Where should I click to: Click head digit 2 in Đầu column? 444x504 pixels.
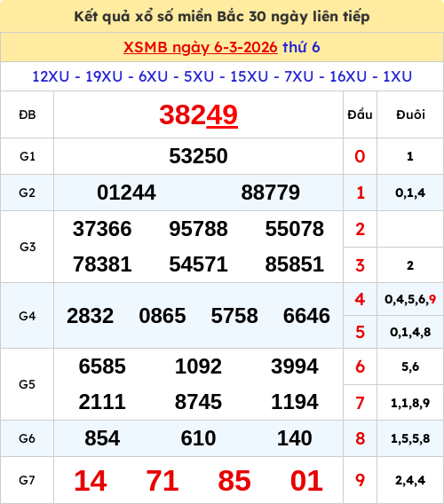click(x=360, y=229)
